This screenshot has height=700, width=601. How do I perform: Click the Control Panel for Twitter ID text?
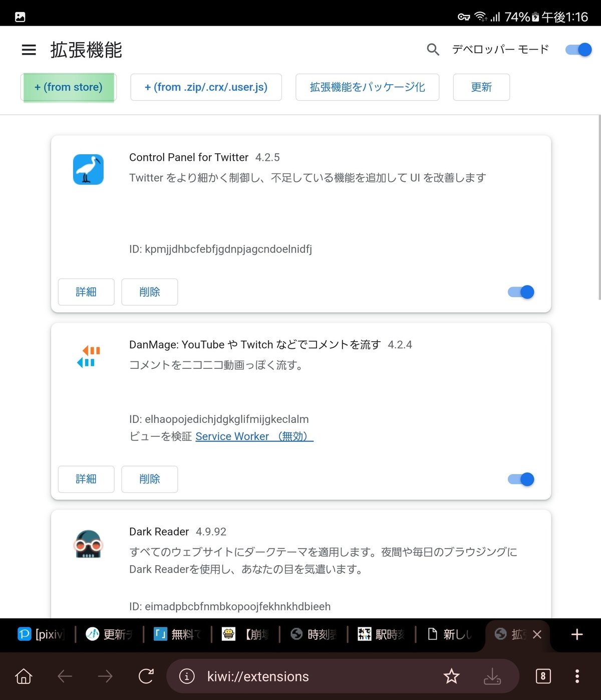click(220, 249)
